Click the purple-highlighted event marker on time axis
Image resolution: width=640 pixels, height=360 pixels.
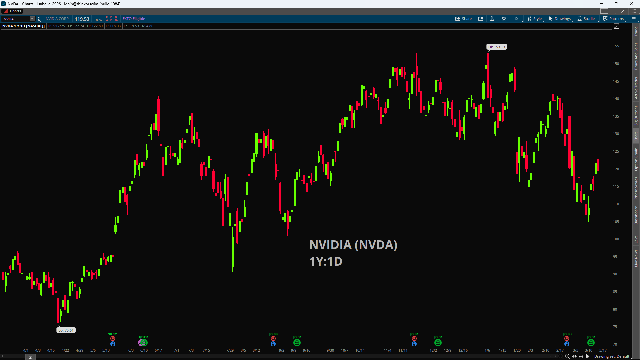point(143,342)
